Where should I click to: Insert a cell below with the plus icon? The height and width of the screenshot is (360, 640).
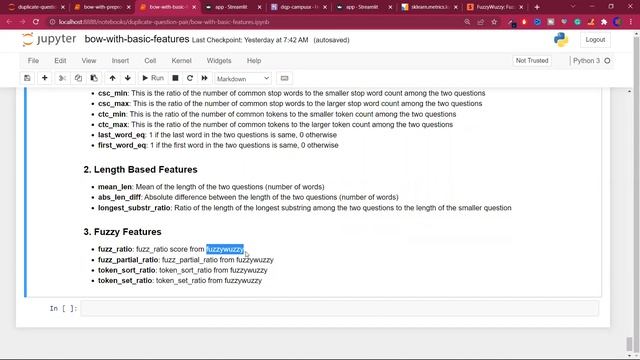pyautogui.click(x=44, y=78)
